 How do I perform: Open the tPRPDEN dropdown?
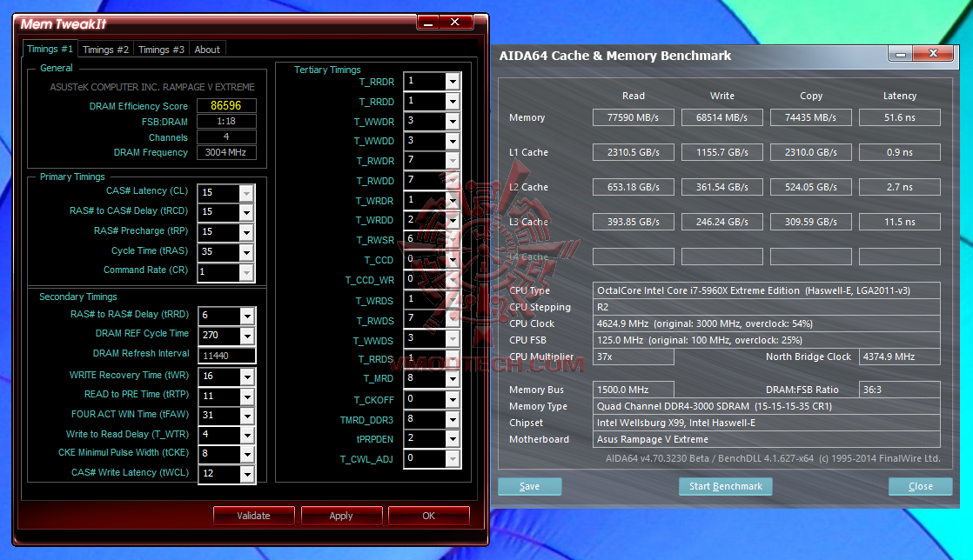(453, 439)
